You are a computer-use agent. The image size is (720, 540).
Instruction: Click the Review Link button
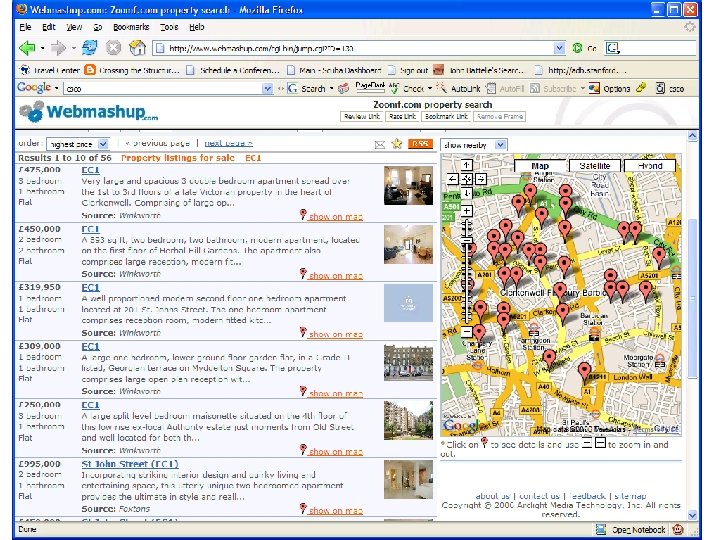click(362, 117)
